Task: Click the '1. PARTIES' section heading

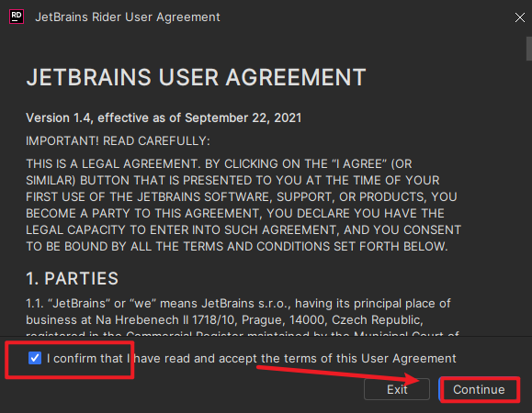Action: [73, 278]
